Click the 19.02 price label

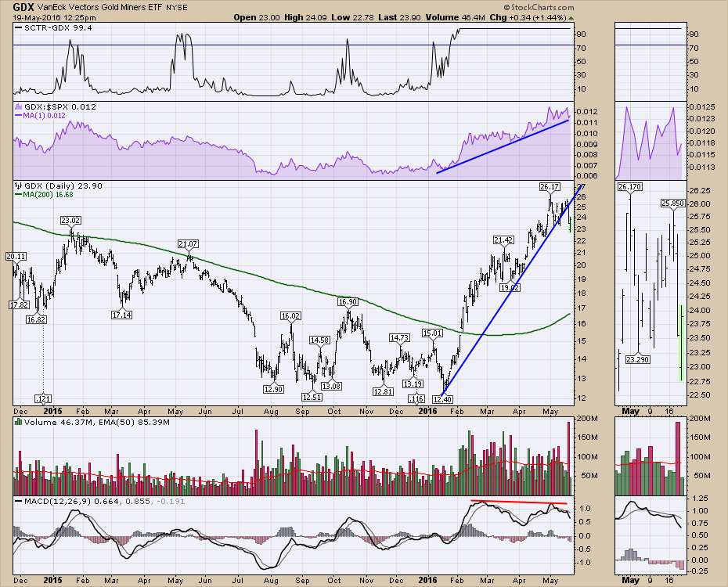point(510,288)
